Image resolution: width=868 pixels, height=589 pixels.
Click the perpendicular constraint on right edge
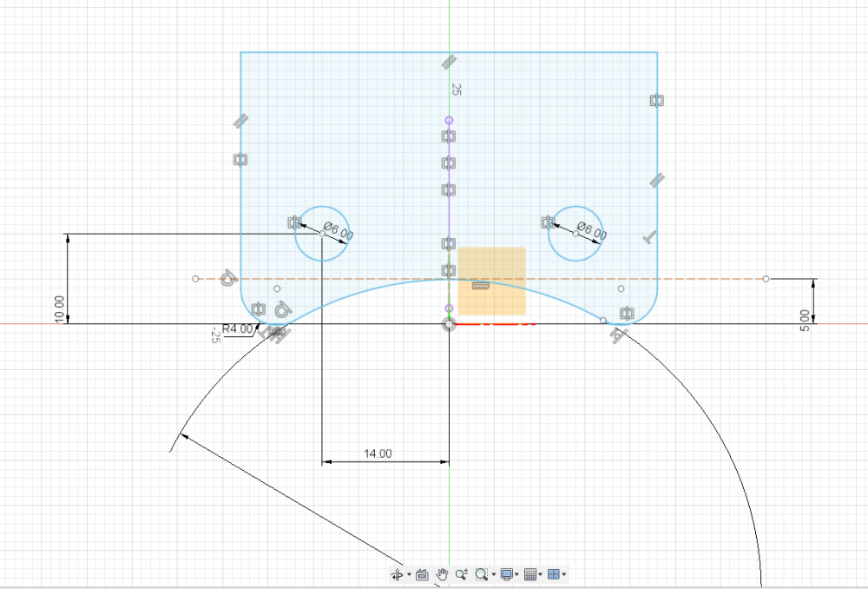(x=650, y=237)
